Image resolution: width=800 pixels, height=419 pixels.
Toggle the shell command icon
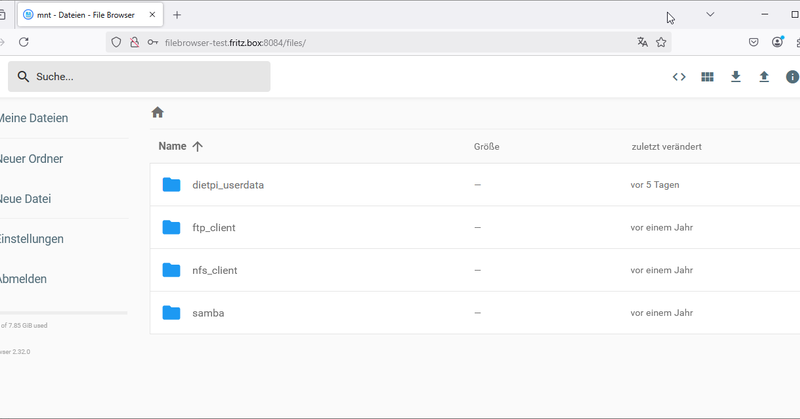pos(679,77)
